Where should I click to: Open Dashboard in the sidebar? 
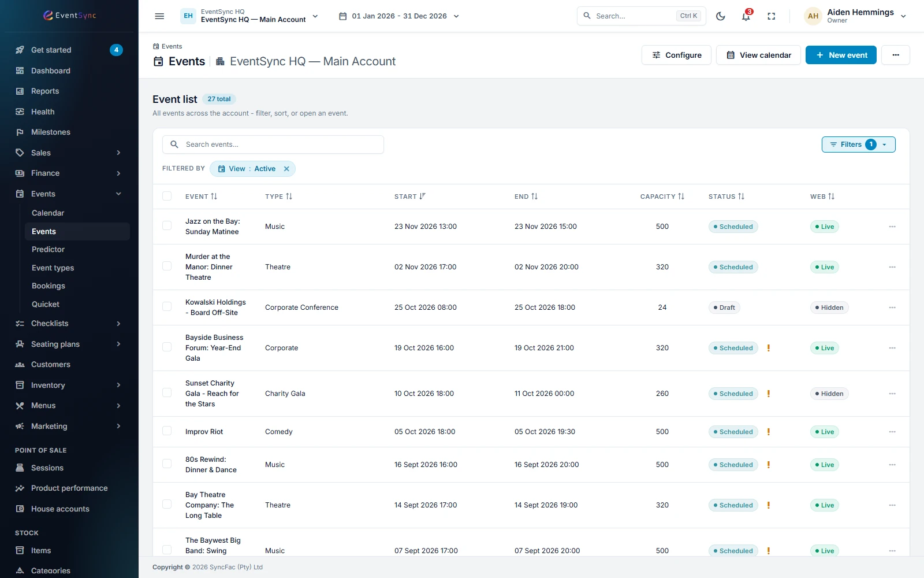69,71
